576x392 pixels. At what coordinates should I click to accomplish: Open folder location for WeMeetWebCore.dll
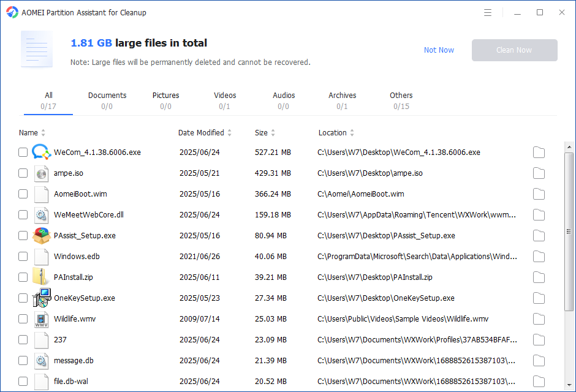point(539,215)
